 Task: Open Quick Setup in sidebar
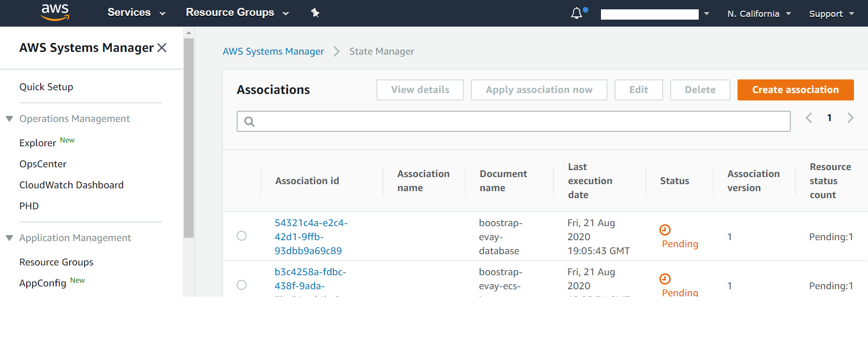[x=46, y=87]
